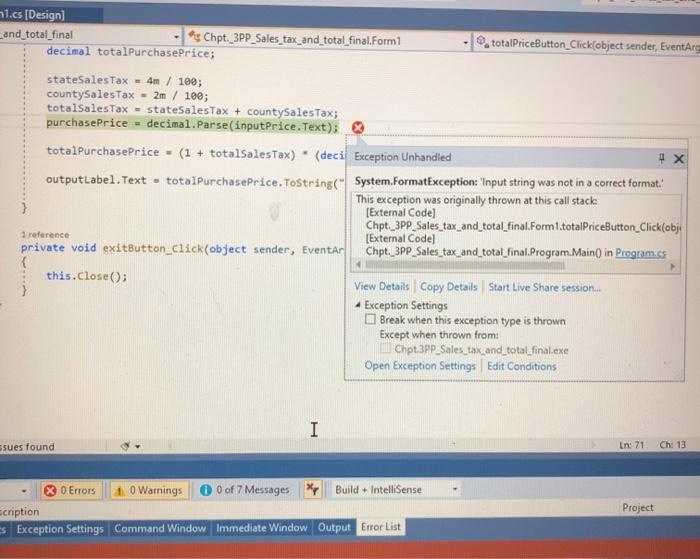Click the System.FormatException message text
Viewport: 700px width, 559px height.
(509, 182)
